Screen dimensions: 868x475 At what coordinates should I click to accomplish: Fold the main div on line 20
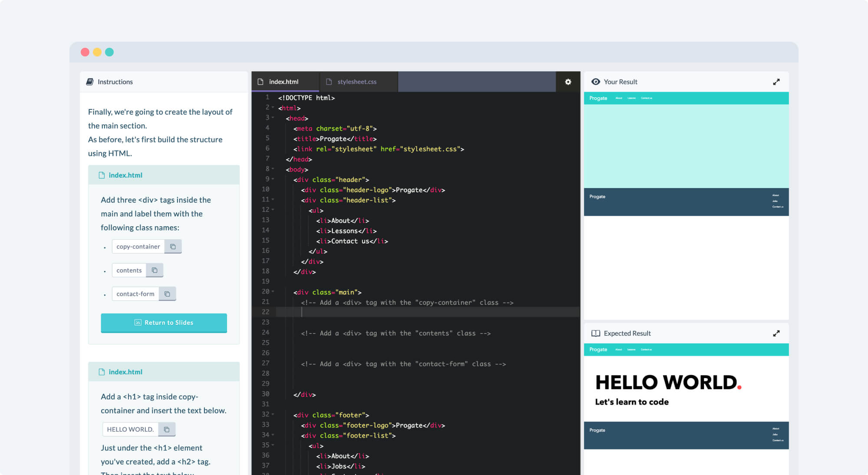[273, 291]
